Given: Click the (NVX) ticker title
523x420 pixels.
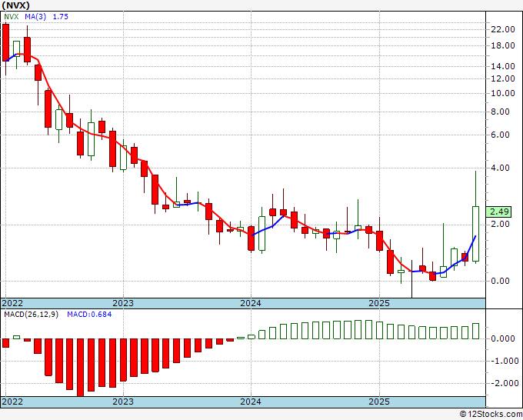Looking at the screenshot, I should [17, 5].
